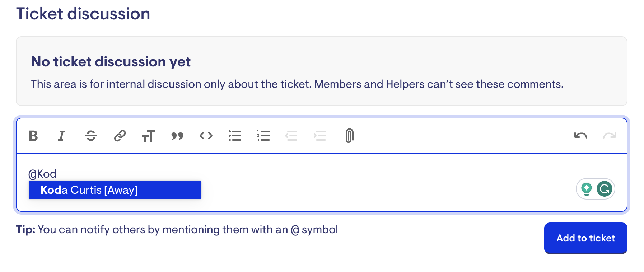Attach a file with paperclip icon
The image size is (644, 272).
pos(349,136)
